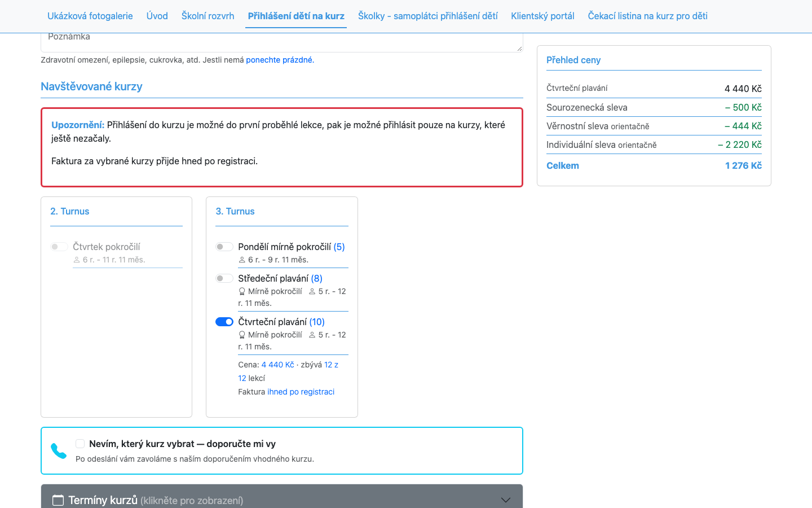Click the Ukázková fotogalerie link
Viewport: 812px width, 508px height.
[x=90, y=16]
